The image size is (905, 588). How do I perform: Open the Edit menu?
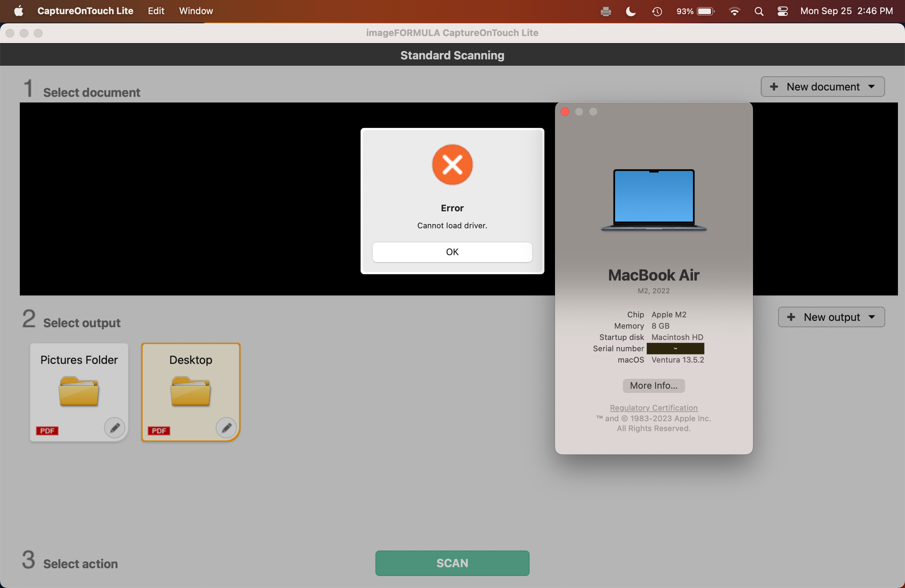[156, 11]
